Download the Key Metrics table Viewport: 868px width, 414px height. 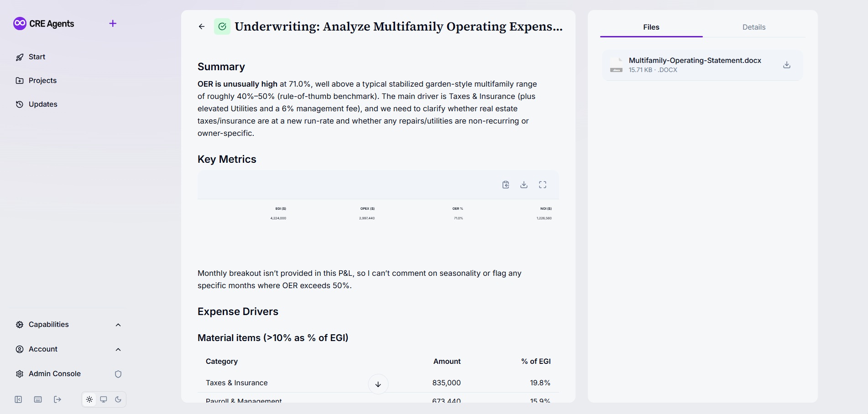pyautogui.click(x=524, y=185)
